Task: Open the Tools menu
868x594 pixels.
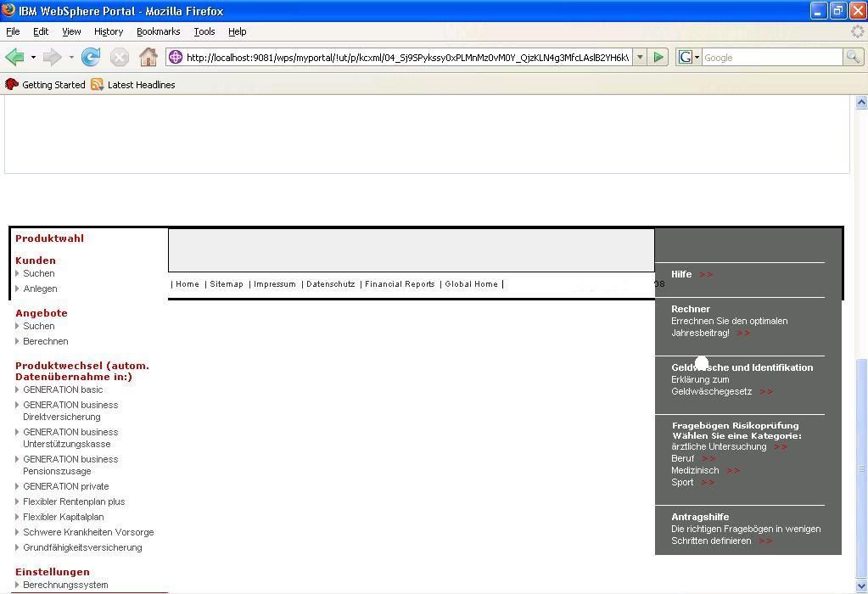Action: pyautogui.click(x=204, y=31)
